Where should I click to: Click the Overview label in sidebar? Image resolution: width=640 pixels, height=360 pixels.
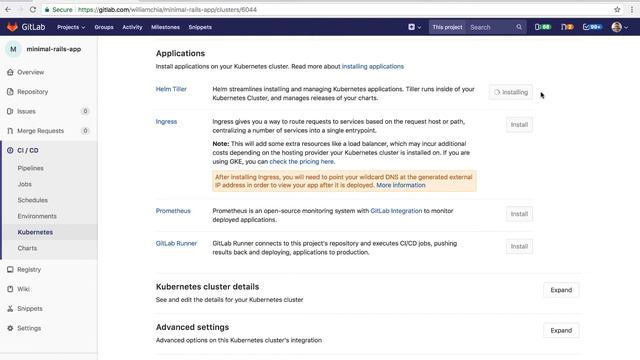coord(31,72)
